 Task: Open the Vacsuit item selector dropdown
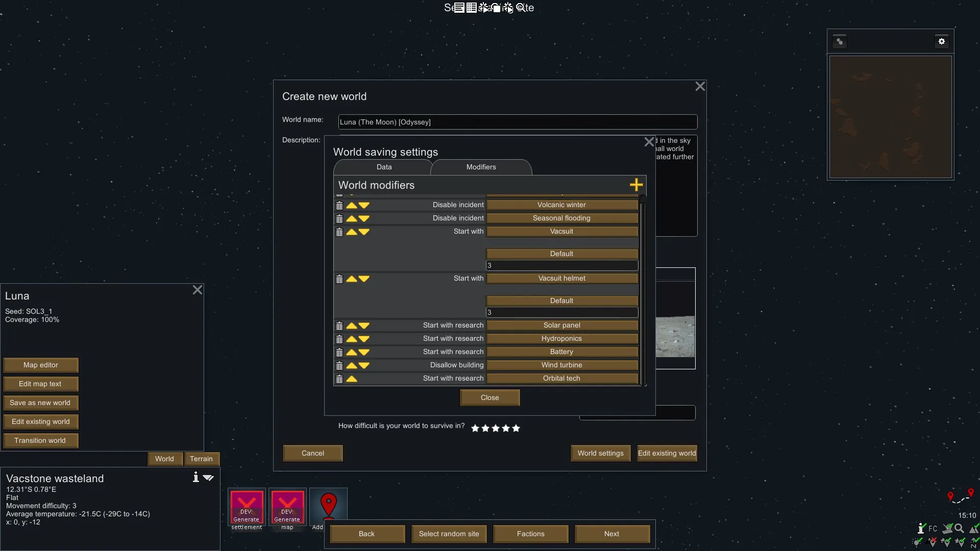[x=561, y=232]
